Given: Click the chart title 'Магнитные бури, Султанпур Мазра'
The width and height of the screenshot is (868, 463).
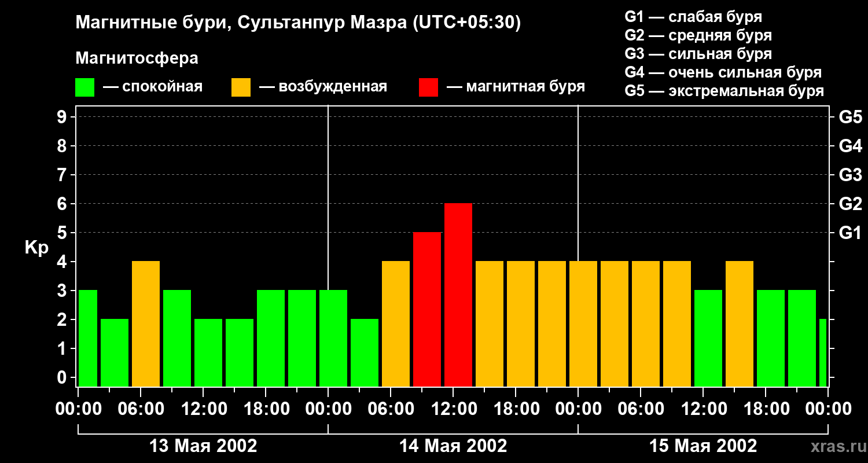Looking at the screenshot, I should coord(242,23).
